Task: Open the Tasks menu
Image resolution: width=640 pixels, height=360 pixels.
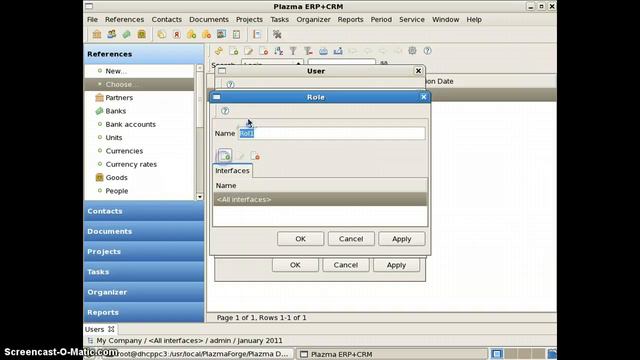Action: (280, 20)
